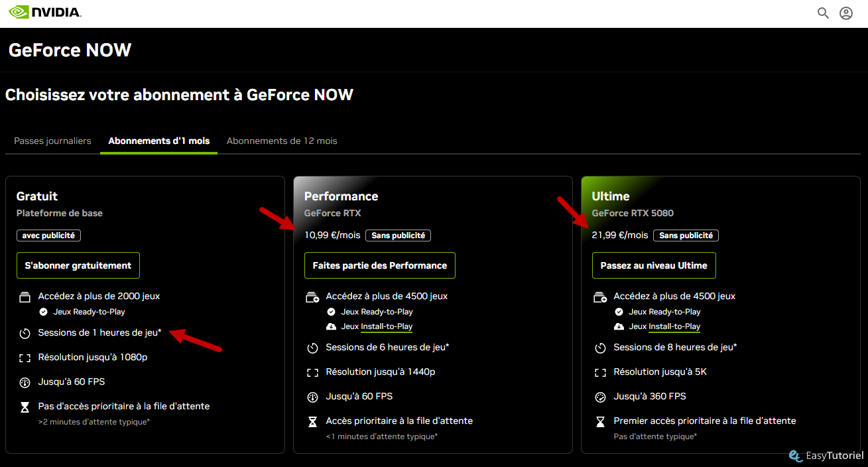This screenshot has height=467, width=868.
Task: Click Jusqu'à 360 FPS text
Action: pos(650,396)
